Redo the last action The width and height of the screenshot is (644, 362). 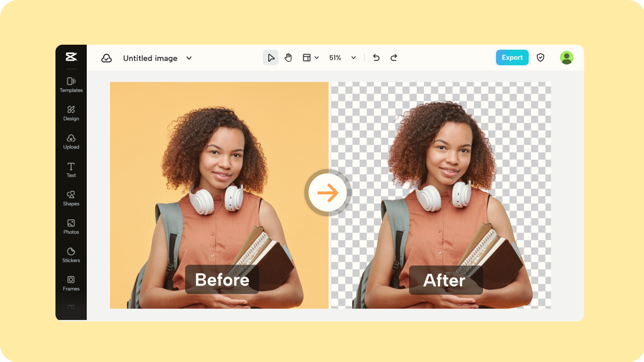[x=394, y=58]
